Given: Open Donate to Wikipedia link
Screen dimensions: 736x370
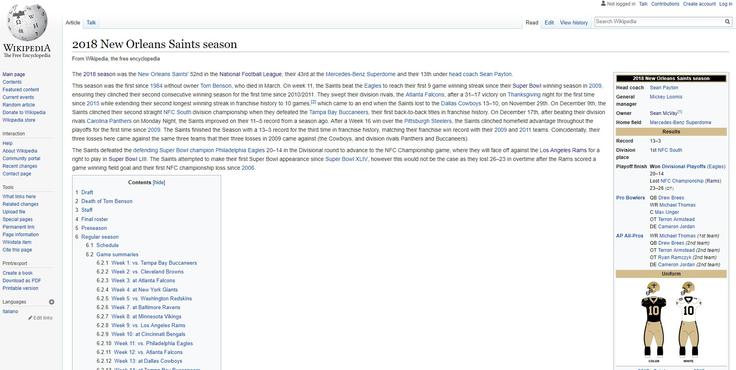Looking at the screenshot, I should [24, 113].
